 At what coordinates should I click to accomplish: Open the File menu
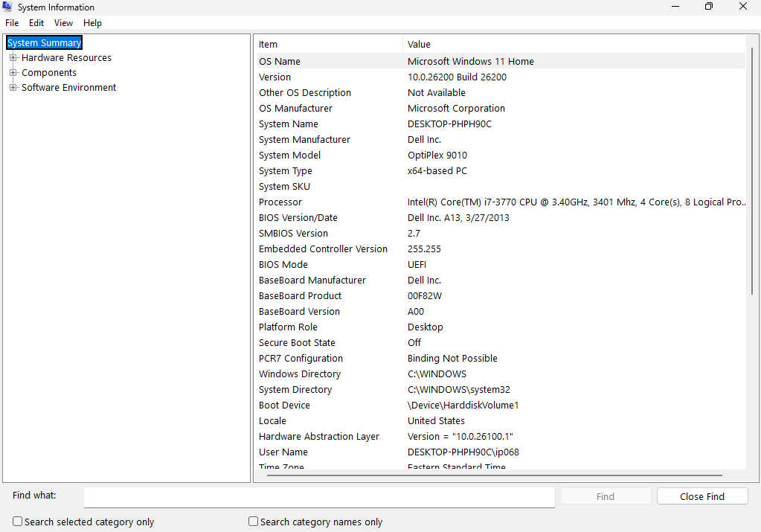12,22
